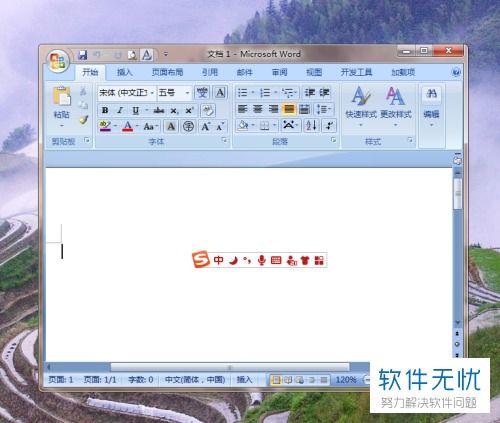Open the 引用 ribbon tab
The image size is (500, 423).
(x=210, y=72)
